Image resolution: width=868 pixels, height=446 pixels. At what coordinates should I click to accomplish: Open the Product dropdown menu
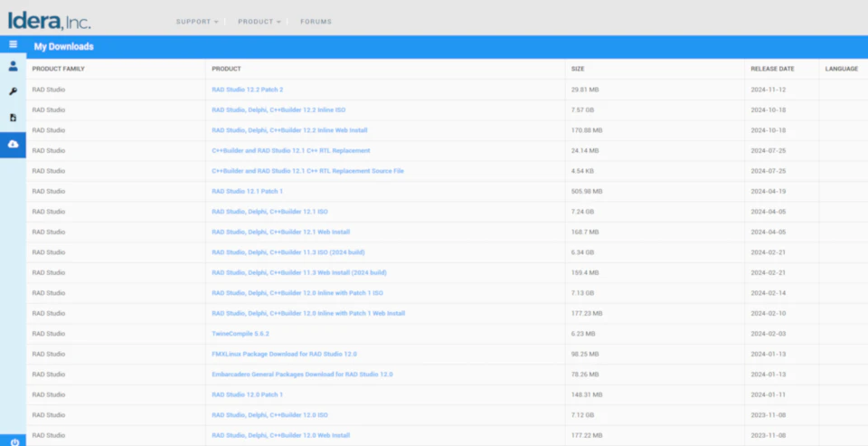(x=259, y=22)
